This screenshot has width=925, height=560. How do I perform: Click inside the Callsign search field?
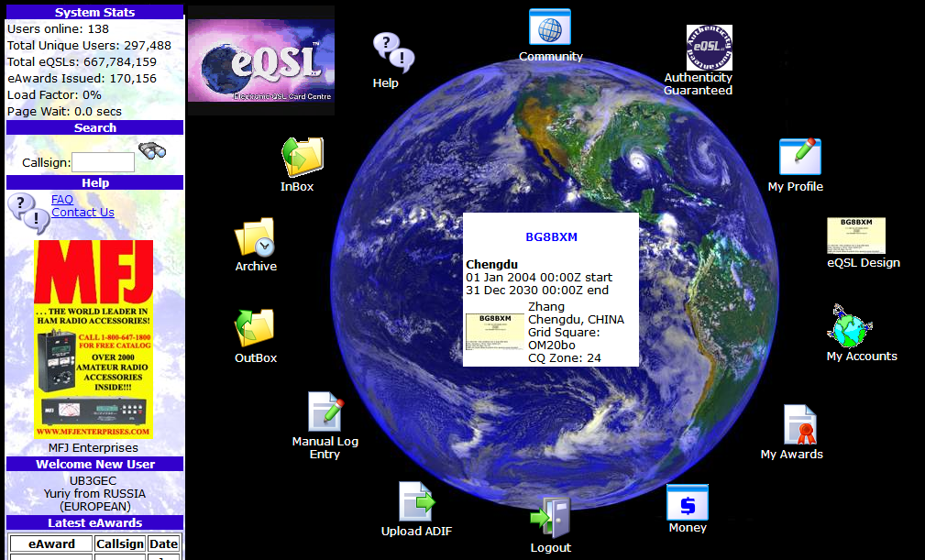point(103,162)
